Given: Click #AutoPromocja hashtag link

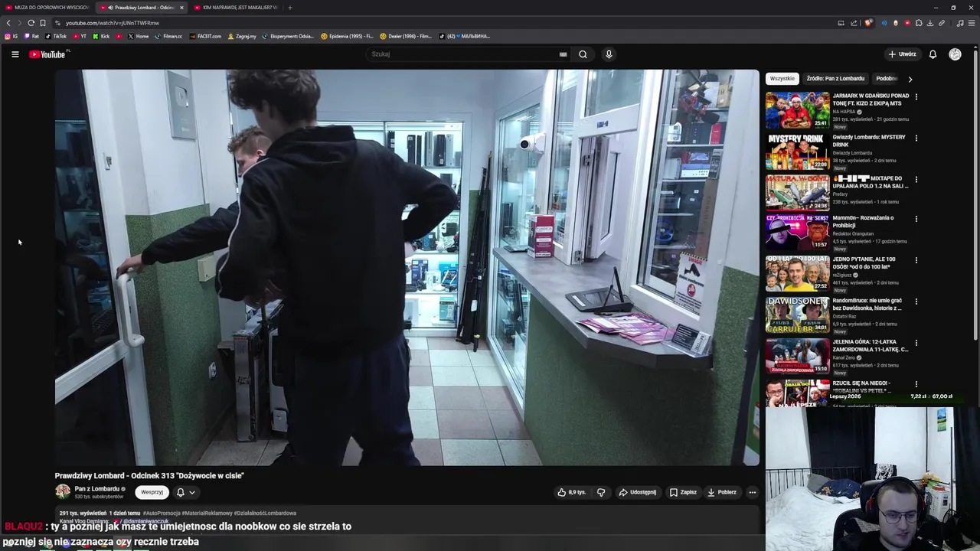Looking at the screenshot, I should [161, 514].
